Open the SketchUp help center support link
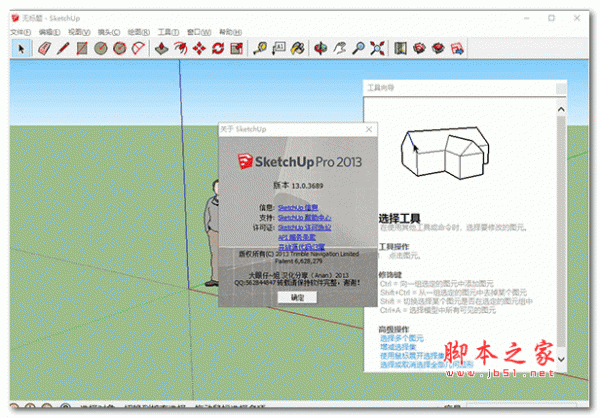The height and width of the screenshot is (418, 600). pyautogui.click(x=304, y=217)
